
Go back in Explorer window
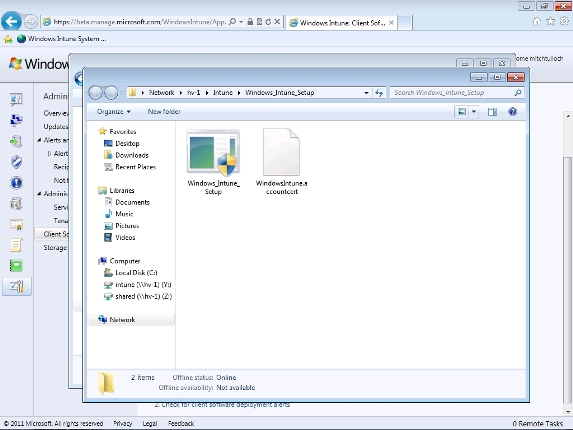pos(96,93)
